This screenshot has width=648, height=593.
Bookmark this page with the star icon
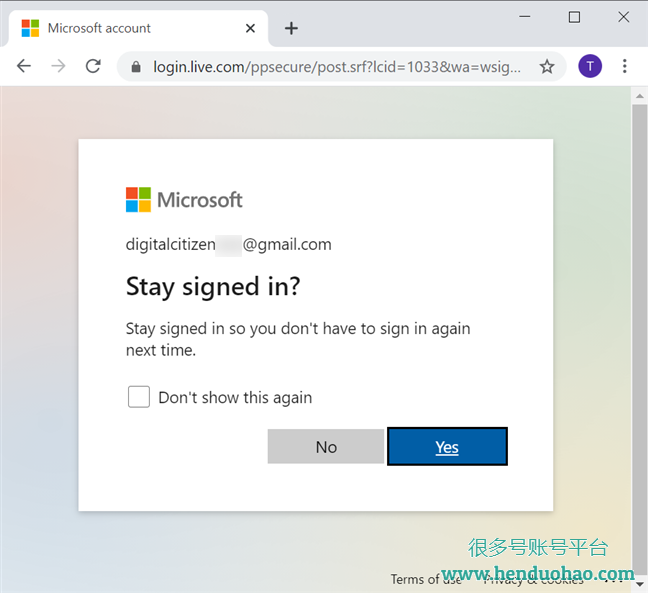[547, 66]
